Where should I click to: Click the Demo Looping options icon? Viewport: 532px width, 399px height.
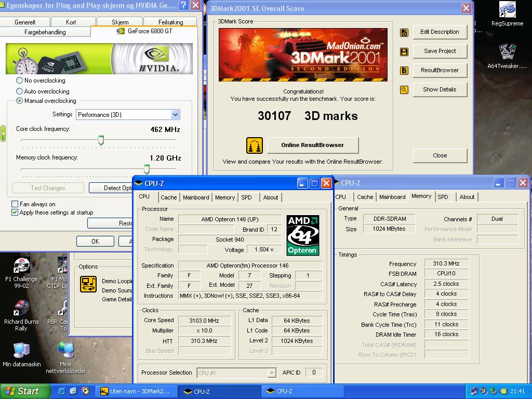click(88, 284)
